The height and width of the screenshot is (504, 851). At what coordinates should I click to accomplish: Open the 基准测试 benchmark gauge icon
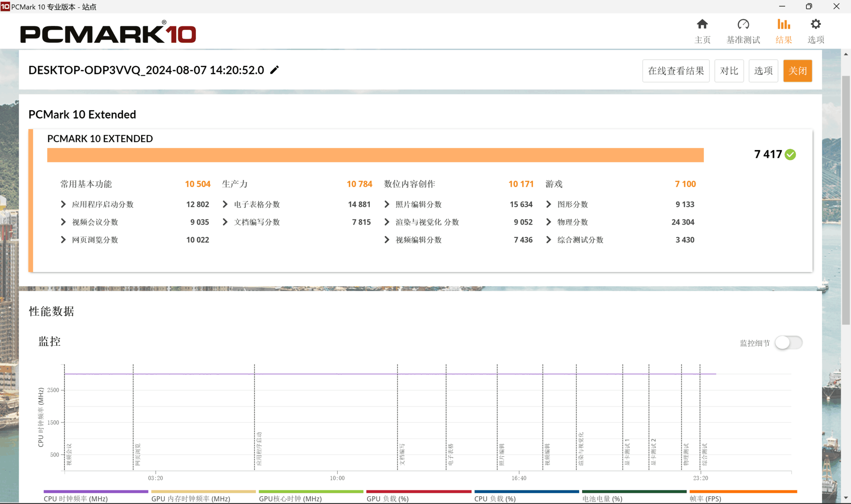[743, 24]
